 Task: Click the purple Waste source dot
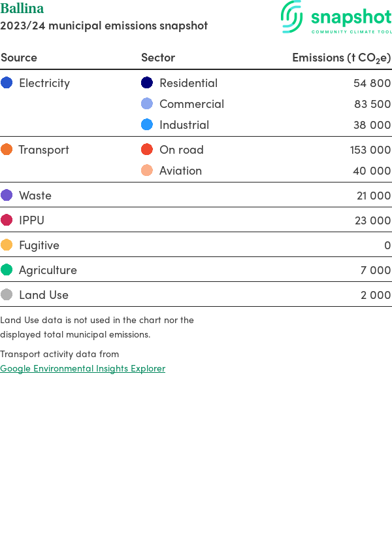tap(7, 195)
